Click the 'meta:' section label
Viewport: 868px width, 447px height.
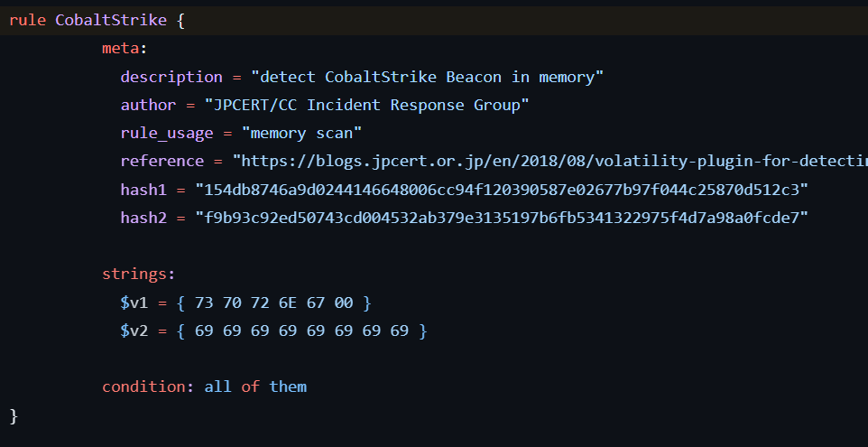pos(125,49)
